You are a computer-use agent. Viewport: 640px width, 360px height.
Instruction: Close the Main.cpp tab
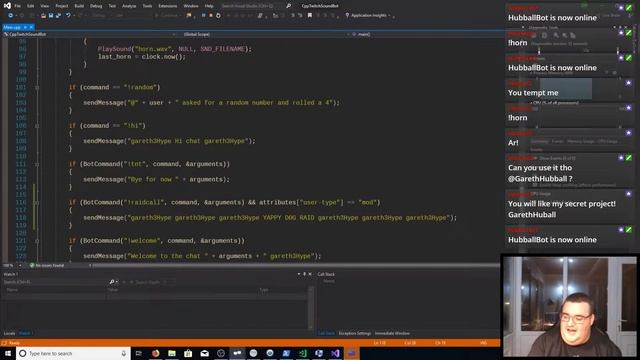click(31, 27)
